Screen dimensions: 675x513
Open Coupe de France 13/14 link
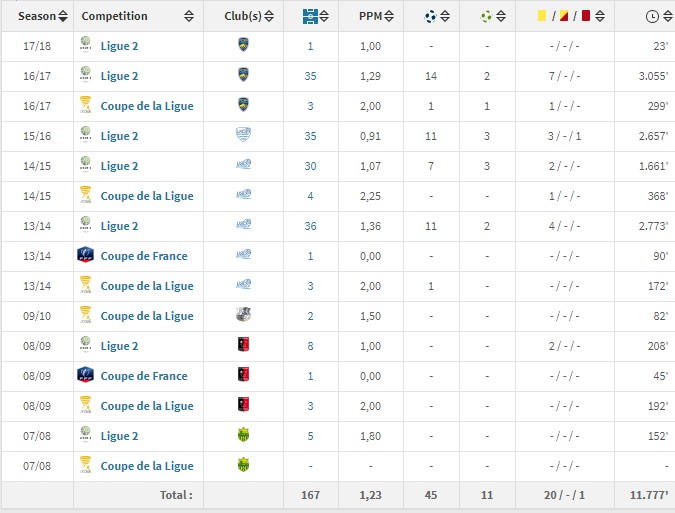(x=144, y=256)
